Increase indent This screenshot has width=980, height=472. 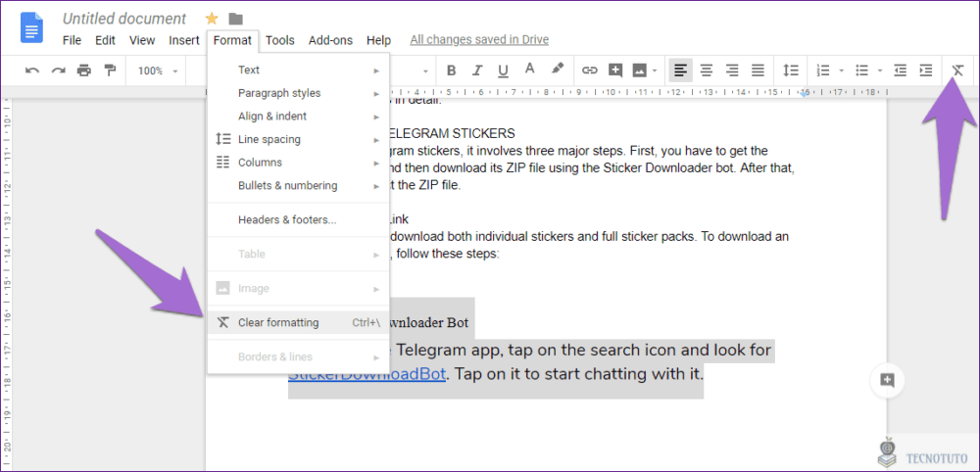pos(926,71)
